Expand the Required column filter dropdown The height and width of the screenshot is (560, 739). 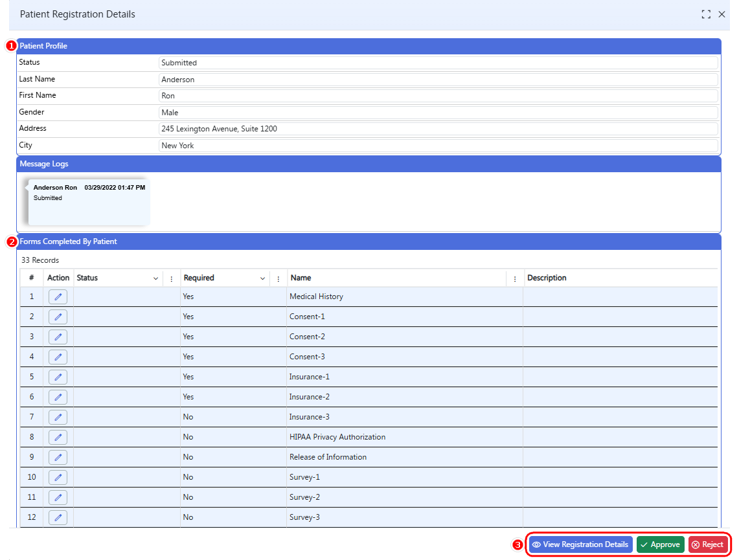click(x=262, y=279)
